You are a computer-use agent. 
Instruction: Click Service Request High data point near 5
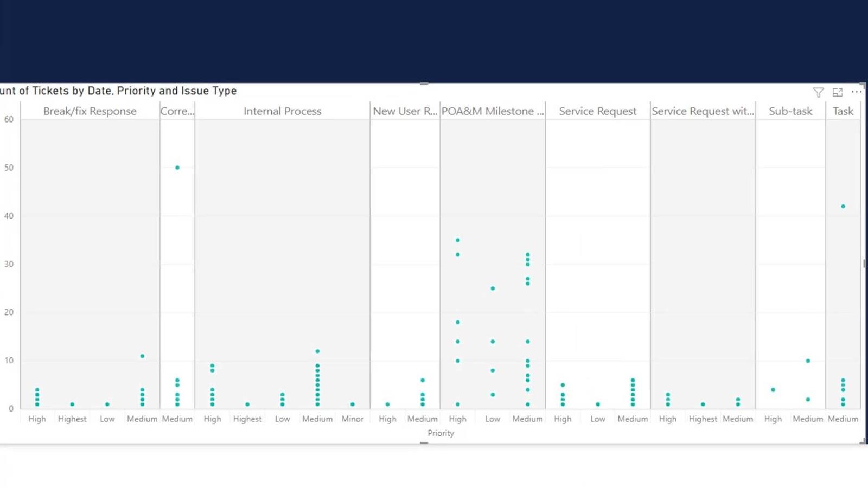click(563, 385)
